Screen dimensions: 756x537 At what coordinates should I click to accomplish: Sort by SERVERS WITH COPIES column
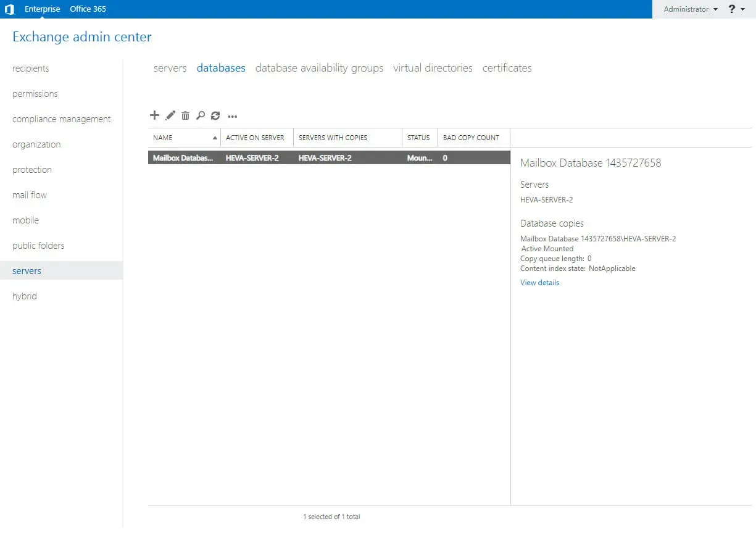tap(347, 138)
